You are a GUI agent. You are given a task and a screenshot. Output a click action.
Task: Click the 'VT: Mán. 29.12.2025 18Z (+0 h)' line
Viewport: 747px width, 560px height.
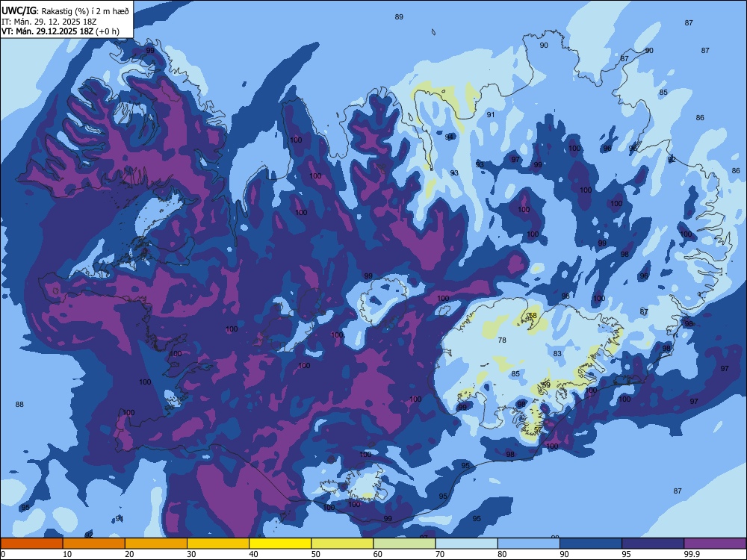(60, 31)
